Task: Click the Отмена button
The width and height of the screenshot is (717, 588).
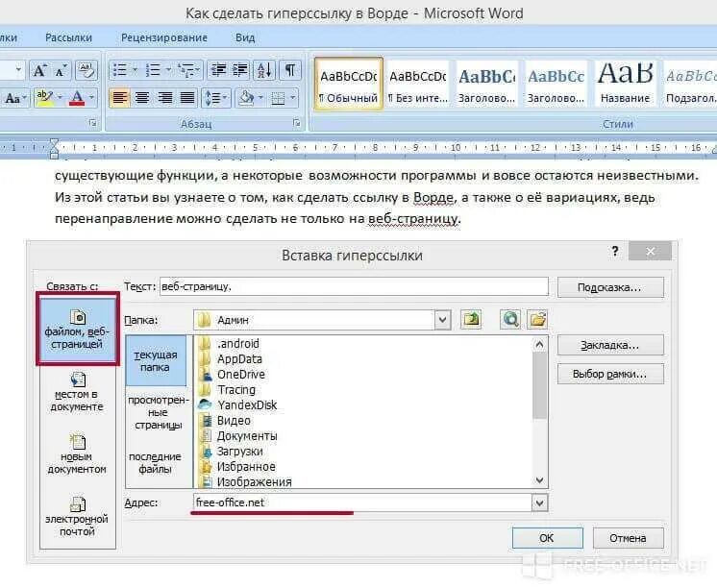Action: (x=628, y=538)
